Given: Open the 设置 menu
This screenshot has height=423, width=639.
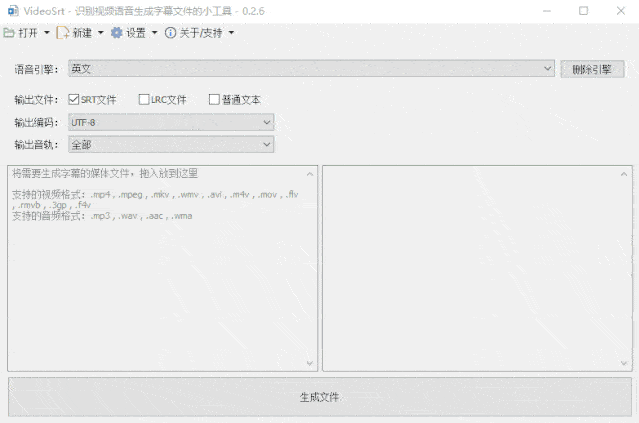Looking at the screenshot, I should [x=135, y=33].
